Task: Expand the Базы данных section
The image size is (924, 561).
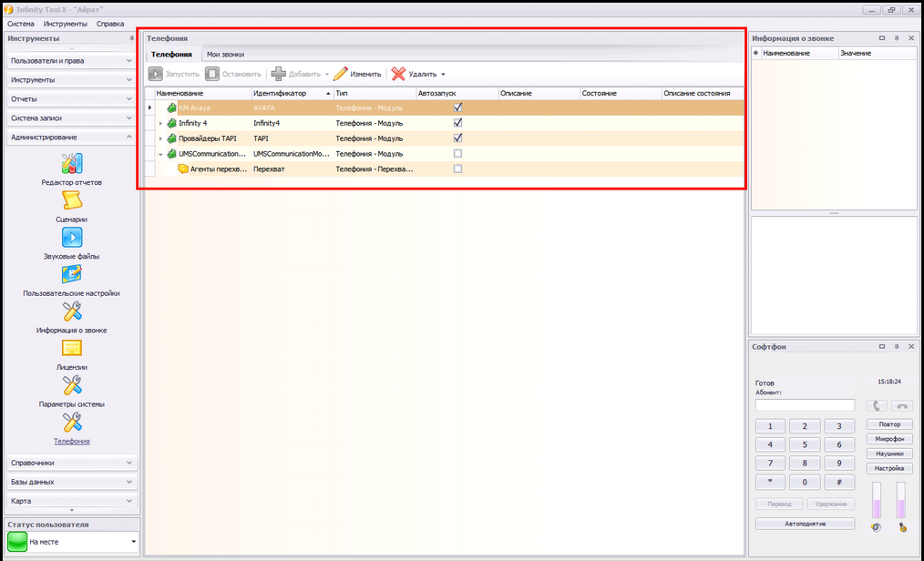Action: click(72, 482)
